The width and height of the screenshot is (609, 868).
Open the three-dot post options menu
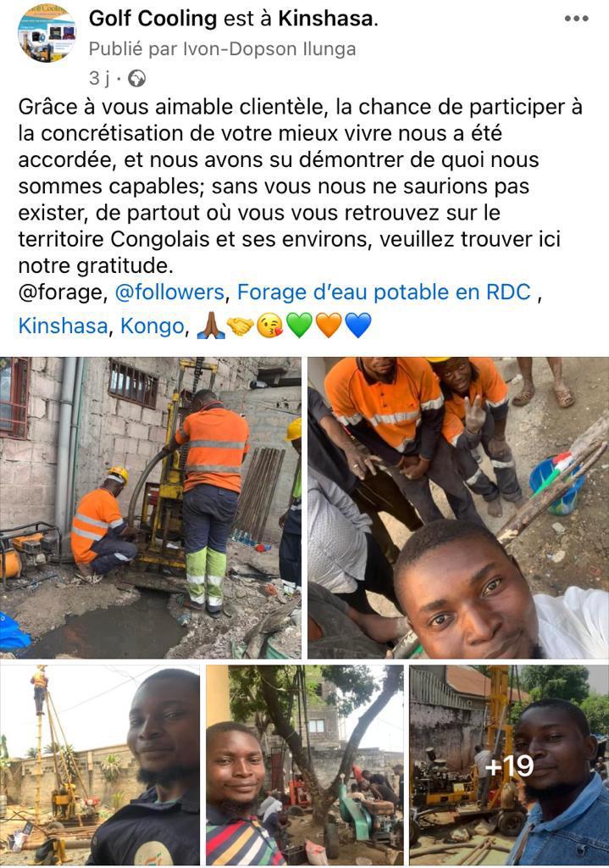(x=576, y=19)
